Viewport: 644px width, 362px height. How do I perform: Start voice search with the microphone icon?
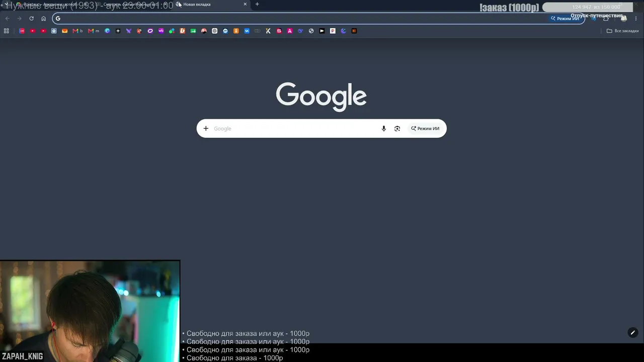(383, 129)
